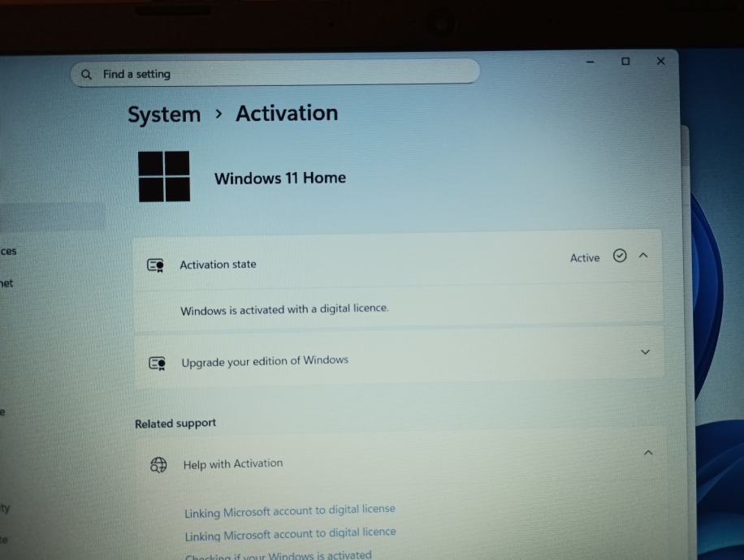The image size is (744, 560).
Task: Click the Active status checkmark icon
Action: click(620, 256)
